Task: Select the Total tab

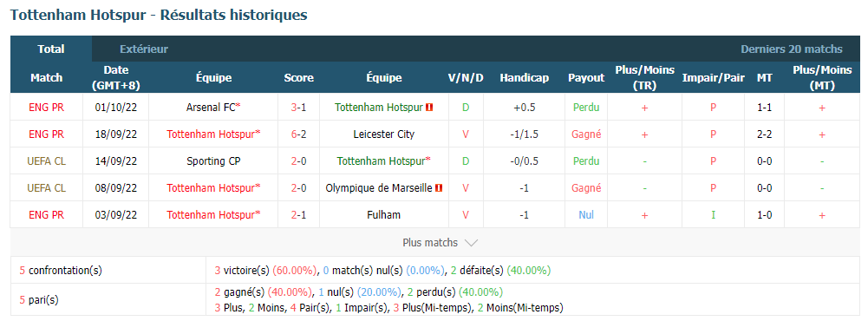Action: coord(51,49)
